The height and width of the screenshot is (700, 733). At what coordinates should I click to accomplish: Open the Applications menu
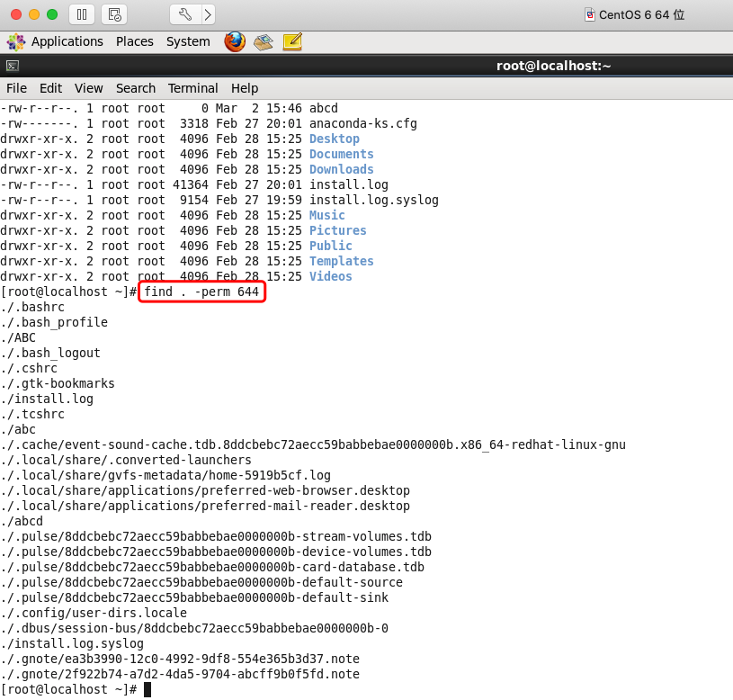pos(67,41)
